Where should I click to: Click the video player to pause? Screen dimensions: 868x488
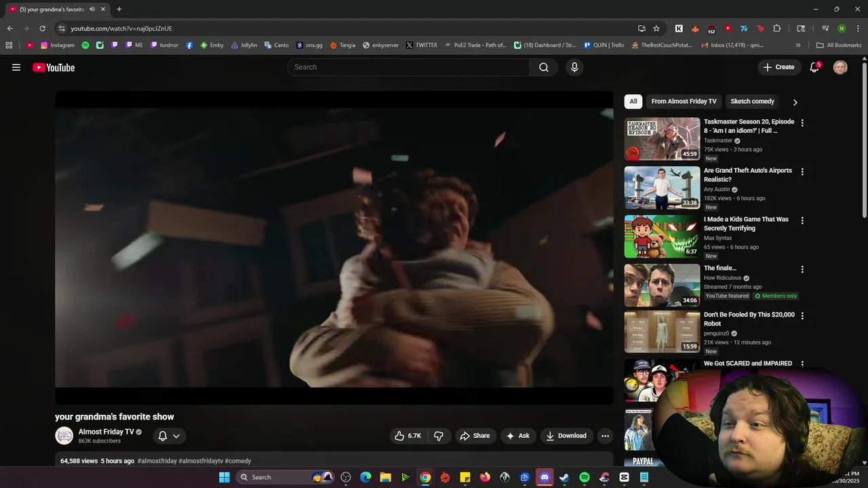point(334,248)
